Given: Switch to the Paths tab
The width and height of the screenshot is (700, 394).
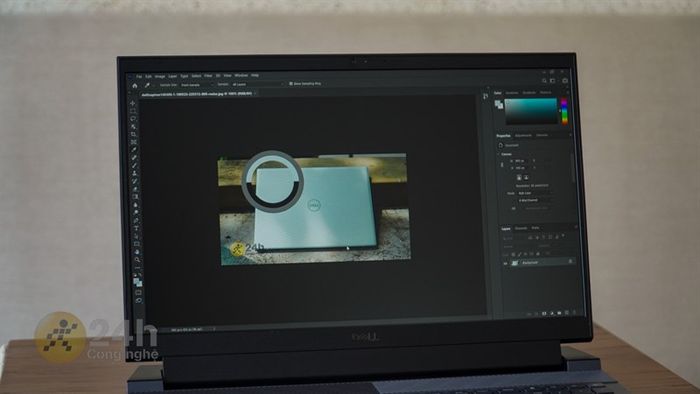Looking at the screenshot, I should point(535,228).
